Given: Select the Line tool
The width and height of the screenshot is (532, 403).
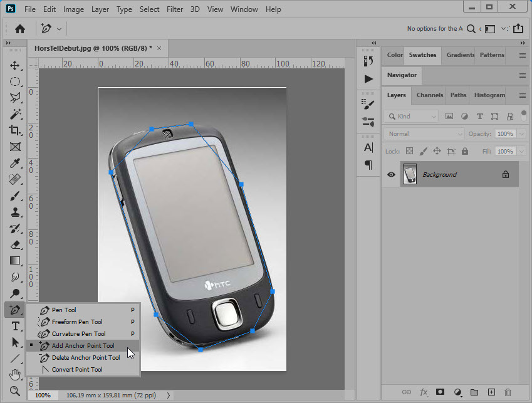Looking at the screenshot, I should click(14, 359).
